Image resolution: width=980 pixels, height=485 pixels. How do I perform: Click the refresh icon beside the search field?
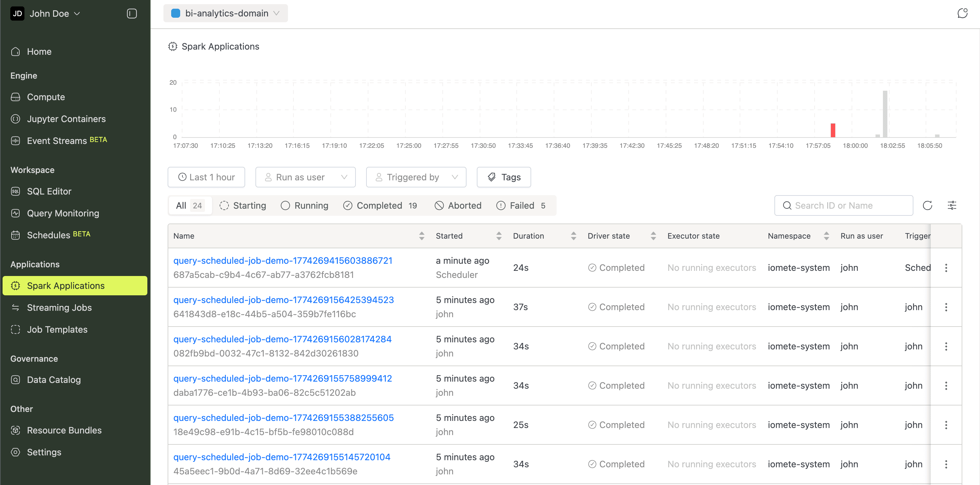point(928,205)
